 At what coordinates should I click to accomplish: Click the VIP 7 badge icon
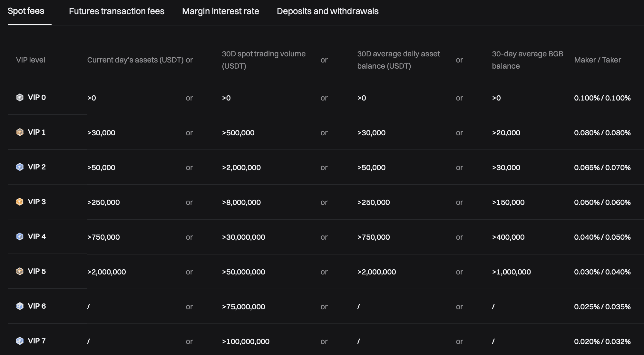tap(20, 341)
